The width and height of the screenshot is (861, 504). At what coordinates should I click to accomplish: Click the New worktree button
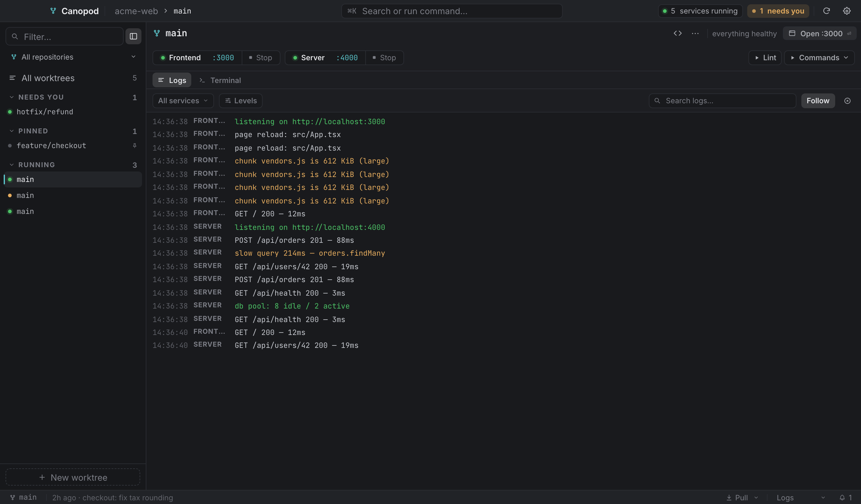coord(73,477)
